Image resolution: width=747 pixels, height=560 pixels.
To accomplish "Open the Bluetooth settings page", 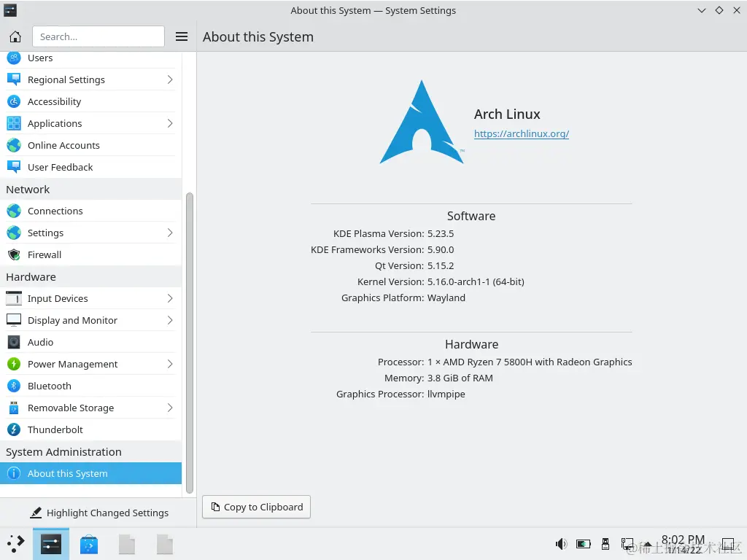I will [x=50, y=386].
